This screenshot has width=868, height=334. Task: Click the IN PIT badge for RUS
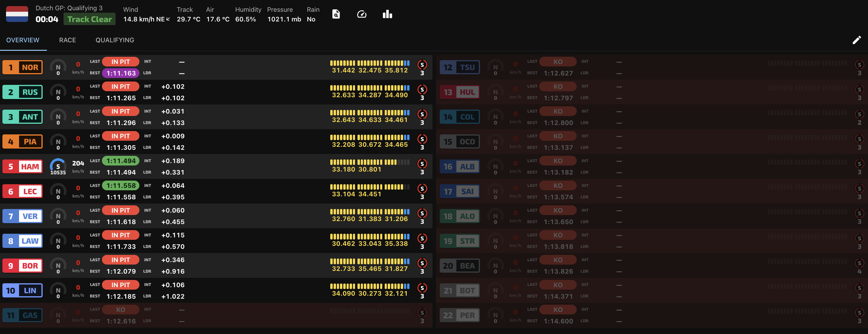[x=121, y=86]
